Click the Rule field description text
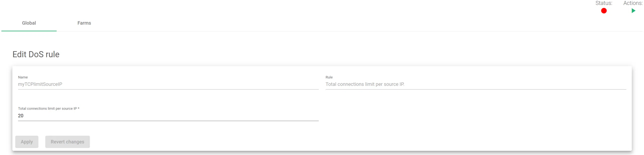The height and width of the screenshot is (155, 644). pyautogui.click(x=365, y=84)
